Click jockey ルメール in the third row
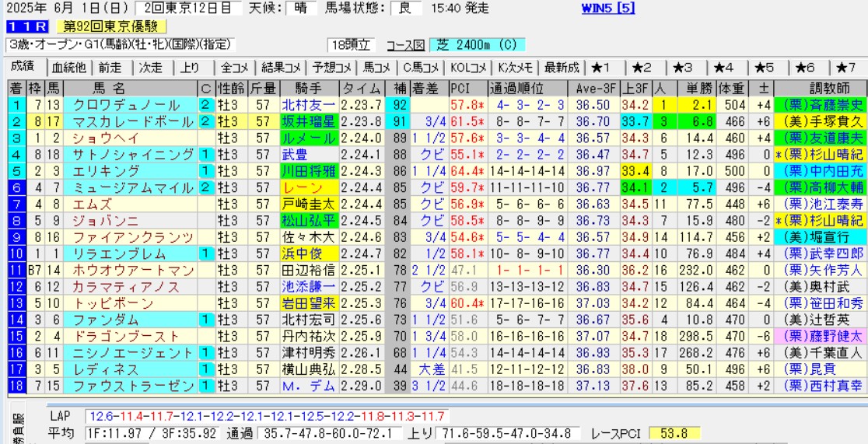868x444 pixels. pyautogui.click(x=305, y=138)
